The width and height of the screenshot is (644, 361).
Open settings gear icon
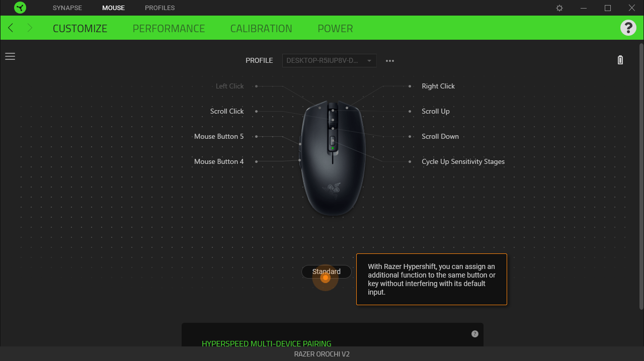(x=559, y=8)
